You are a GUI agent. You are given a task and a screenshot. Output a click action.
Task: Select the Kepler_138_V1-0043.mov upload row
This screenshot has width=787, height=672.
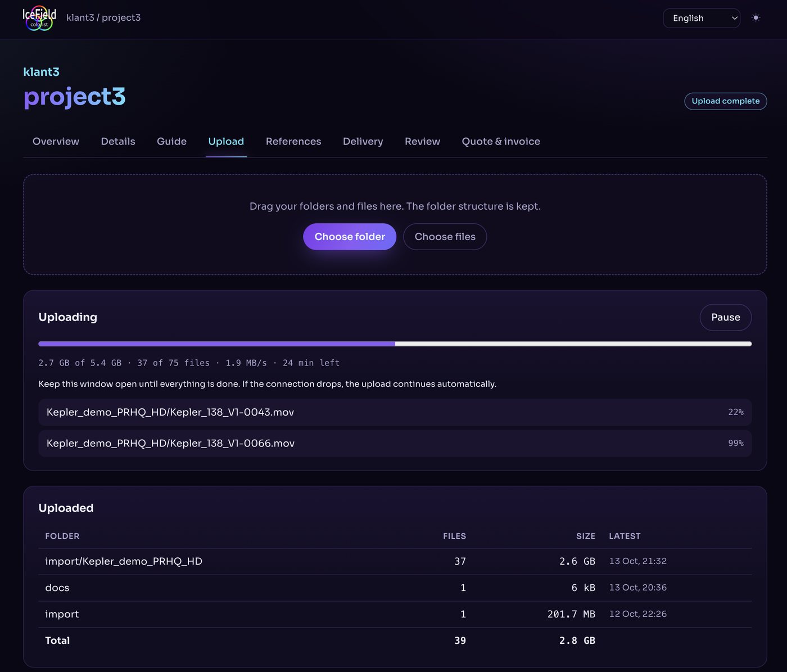point(395,412)
